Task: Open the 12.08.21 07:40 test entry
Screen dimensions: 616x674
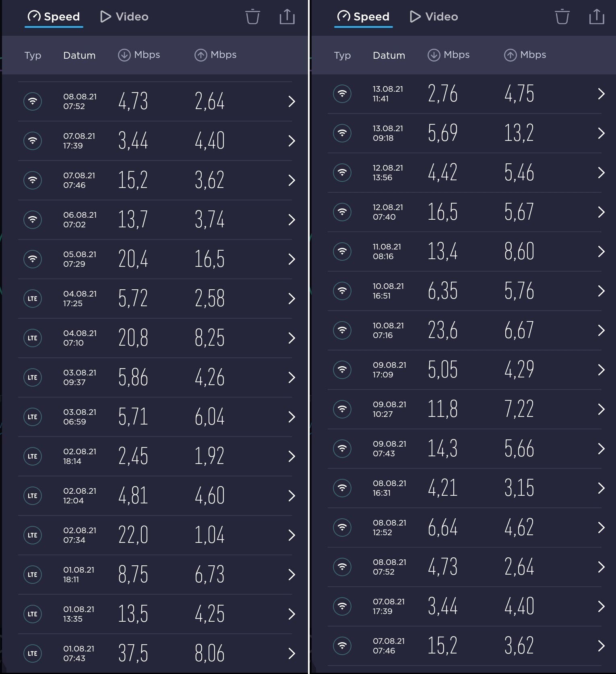Action: coord(464,212)
